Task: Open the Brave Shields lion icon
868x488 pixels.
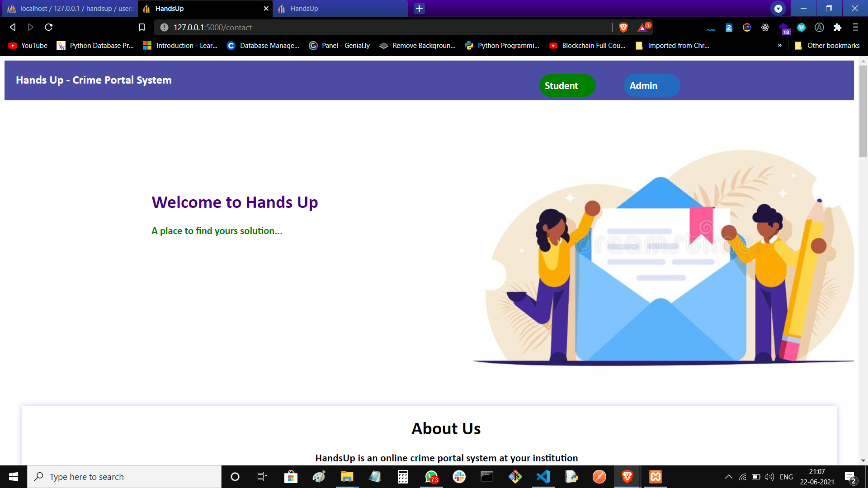Action: click(x=623, y=28)
